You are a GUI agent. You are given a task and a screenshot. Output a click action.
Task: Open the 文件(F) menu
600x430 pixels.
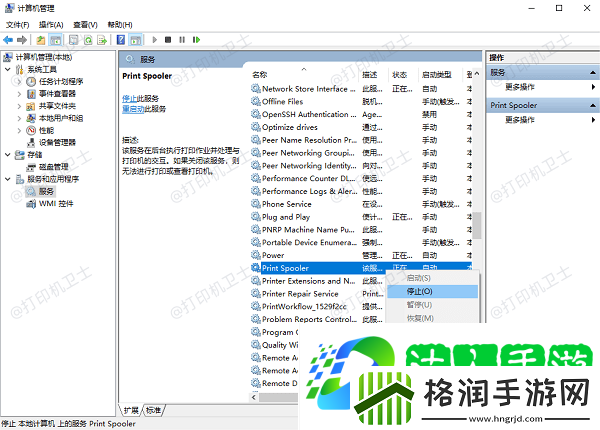tap(18, 25)
